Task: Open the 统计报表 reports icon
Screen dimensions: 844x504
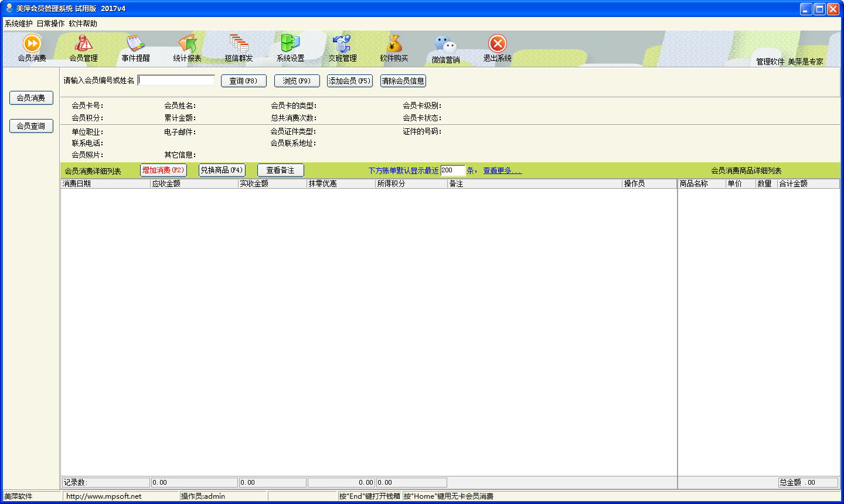Action: 188,48
